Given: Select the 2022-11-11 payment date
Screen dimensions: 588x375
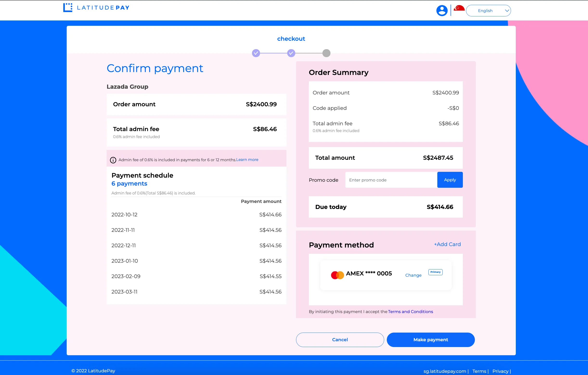Looking at the screenshot, I should coord(123,230).
